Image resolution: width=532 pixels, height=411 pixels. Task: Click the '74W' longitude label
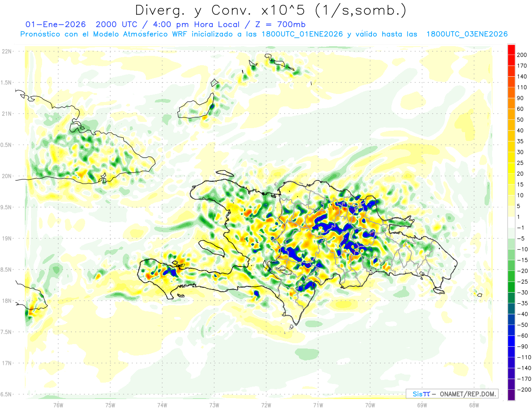162,405
